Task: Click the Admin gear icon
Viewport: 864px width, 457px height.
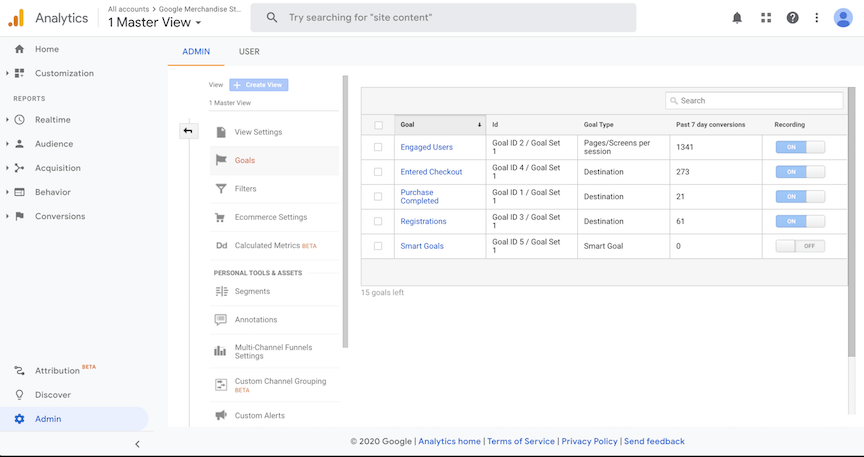Action: tap(19, 419)
